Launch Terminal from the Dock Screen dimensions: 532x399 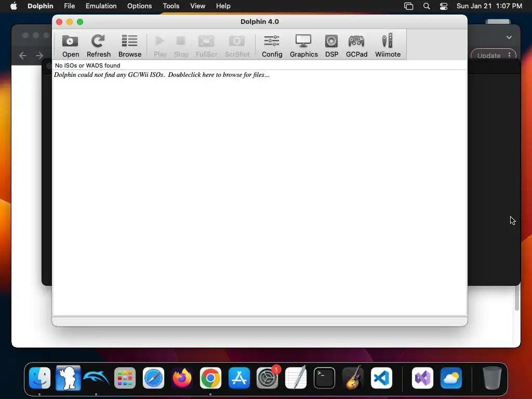pos(324,378)
